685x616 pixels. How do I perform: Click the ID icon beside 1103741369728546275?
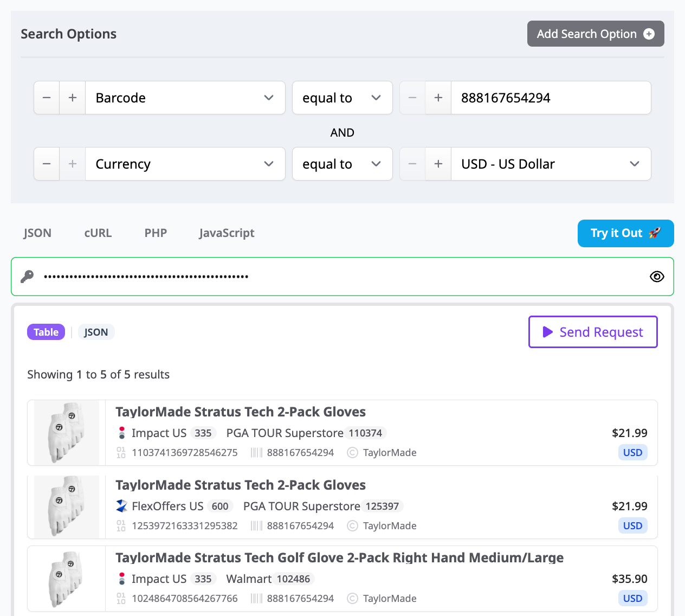click(121, 452)
